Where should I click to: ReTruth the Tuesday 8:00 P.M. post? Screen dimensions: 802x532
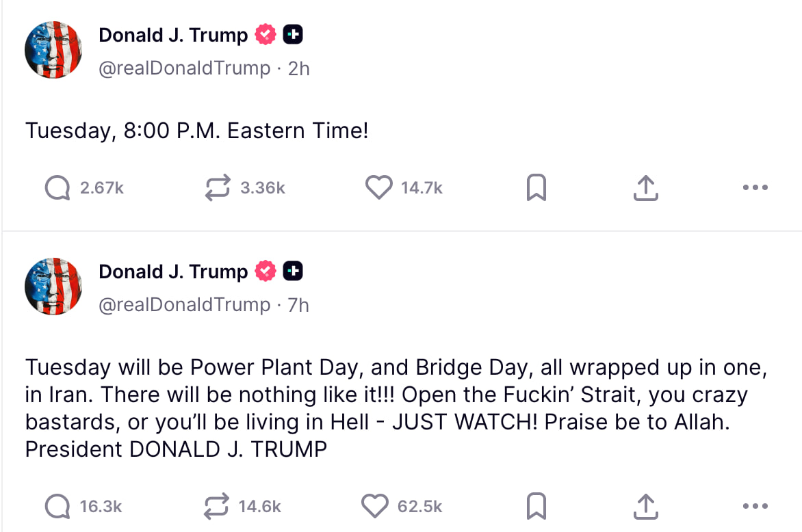[x=218, y=187]
